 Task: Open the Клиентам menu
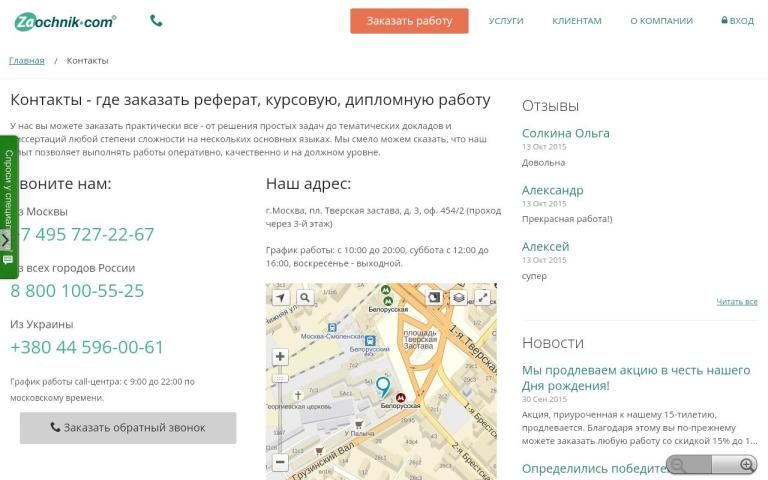(x=577, y=21)
